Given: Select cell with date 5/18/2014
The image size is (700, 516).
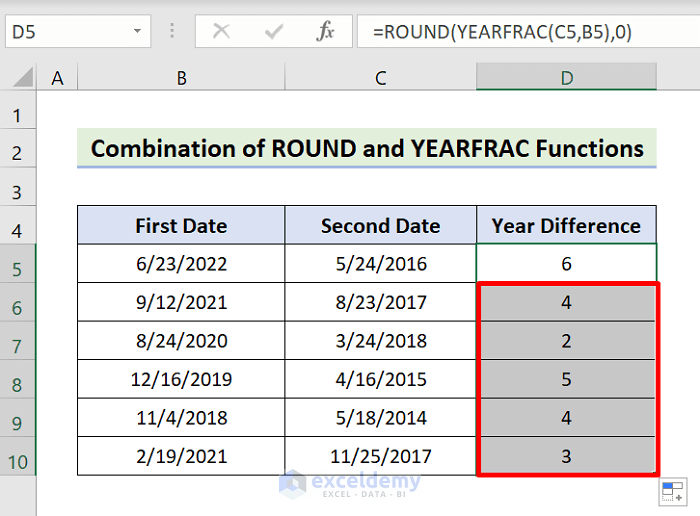Looking at the screenshot, I should (380, 417).
